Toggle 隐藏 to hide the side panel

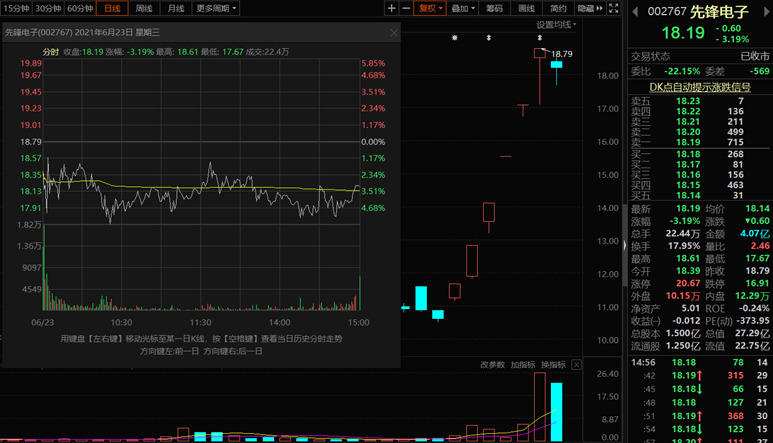click(590, 8)
